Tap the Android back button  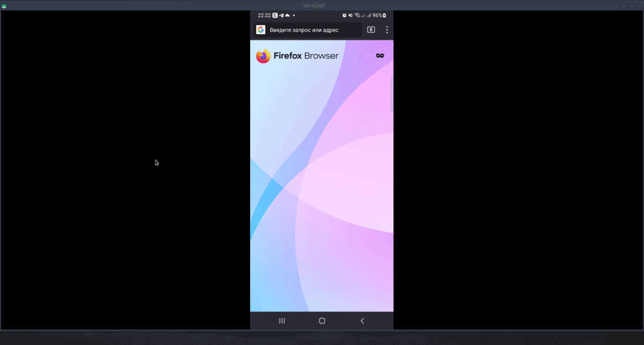[362, 321]
